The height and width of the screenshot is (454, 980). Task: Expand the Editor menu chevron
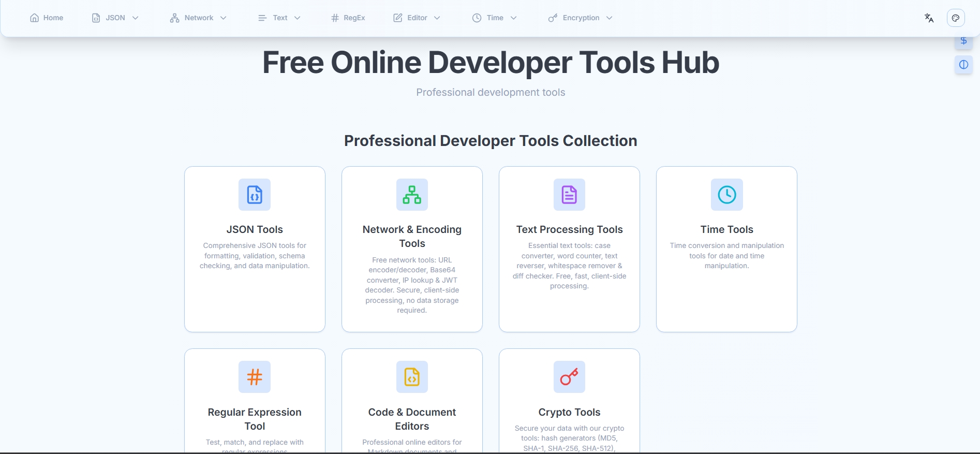[x=437, y=18]
